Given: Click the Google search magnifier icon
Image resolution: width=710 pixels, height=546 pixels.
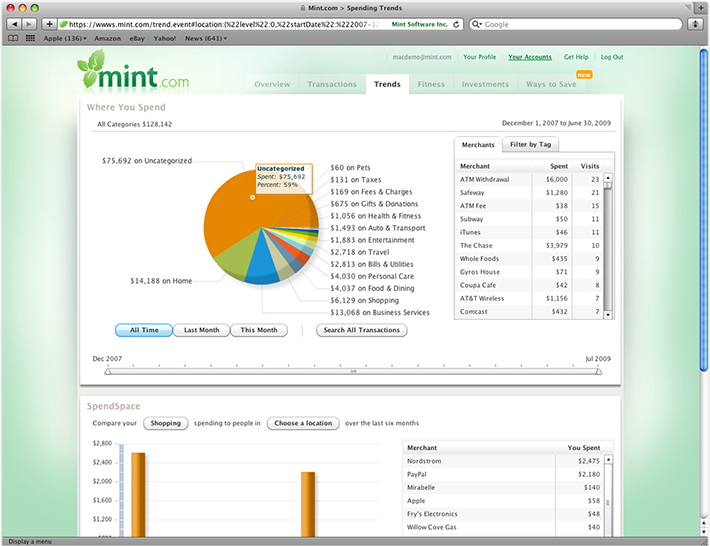Looking at the screenshot, I should [476, 24].
